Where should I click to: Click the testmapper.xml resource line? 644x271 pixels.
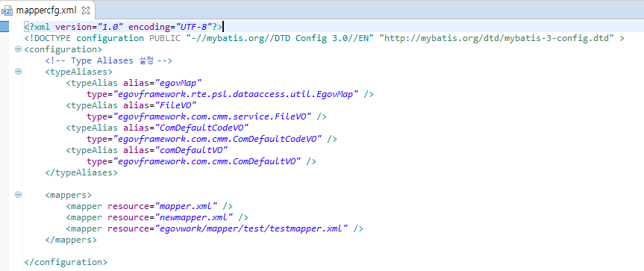coord(214,228)
